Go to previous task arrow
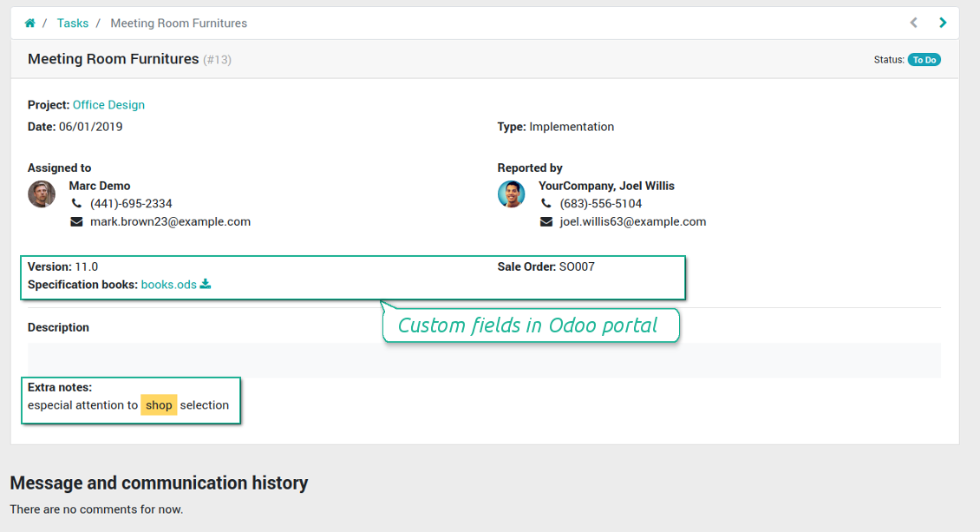The height and width of the screenshot is (532, 980). (x=913, y=23)
